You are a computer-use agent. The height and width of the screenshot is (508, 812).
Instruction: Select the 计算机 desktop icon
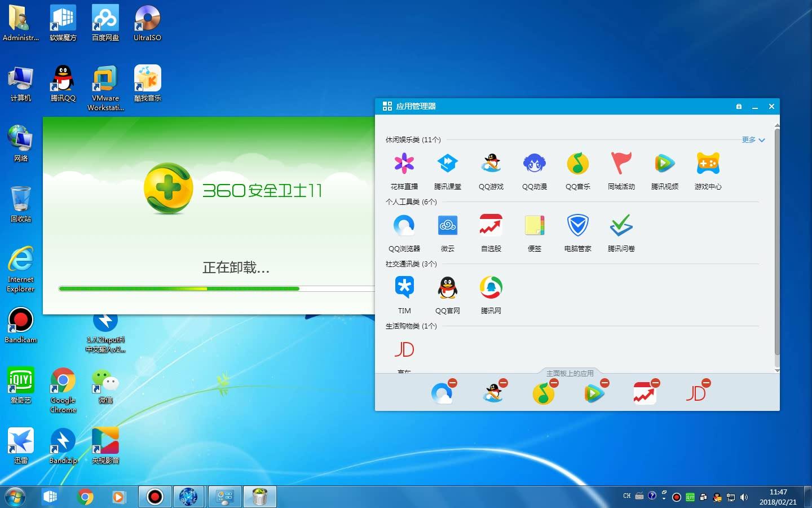coord(21,84)
